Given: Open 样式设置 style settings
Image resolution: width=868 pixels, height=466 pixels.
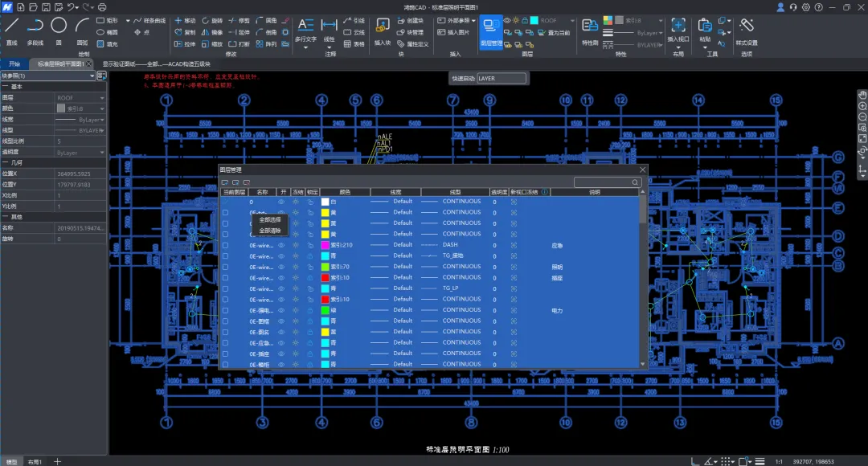Looking at the screenshot, I should click(x=746, y=31).
